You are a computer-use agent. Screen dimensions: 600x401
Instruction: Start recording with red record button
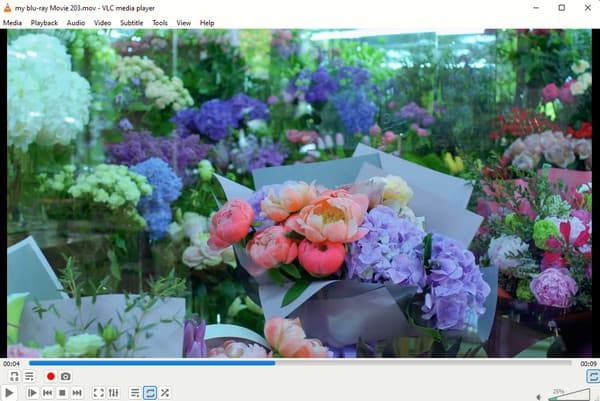[51, 376]
